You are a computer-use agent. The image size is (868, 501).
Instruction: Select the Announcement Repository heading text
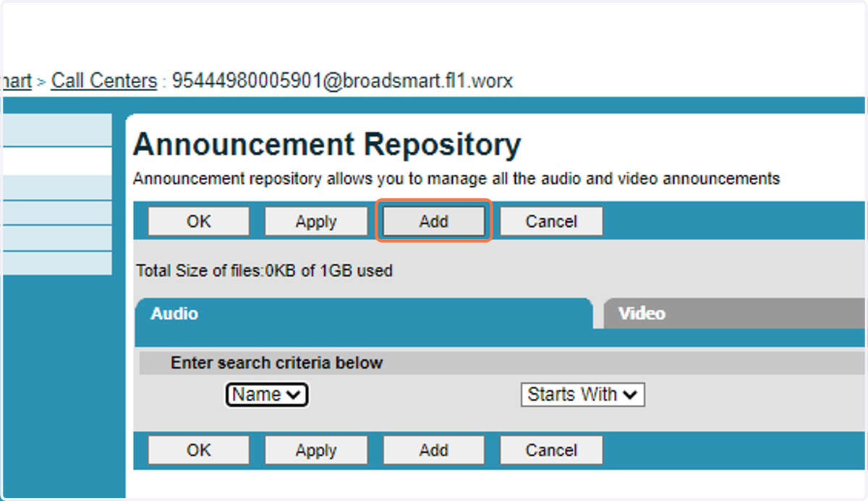(327, 145)
